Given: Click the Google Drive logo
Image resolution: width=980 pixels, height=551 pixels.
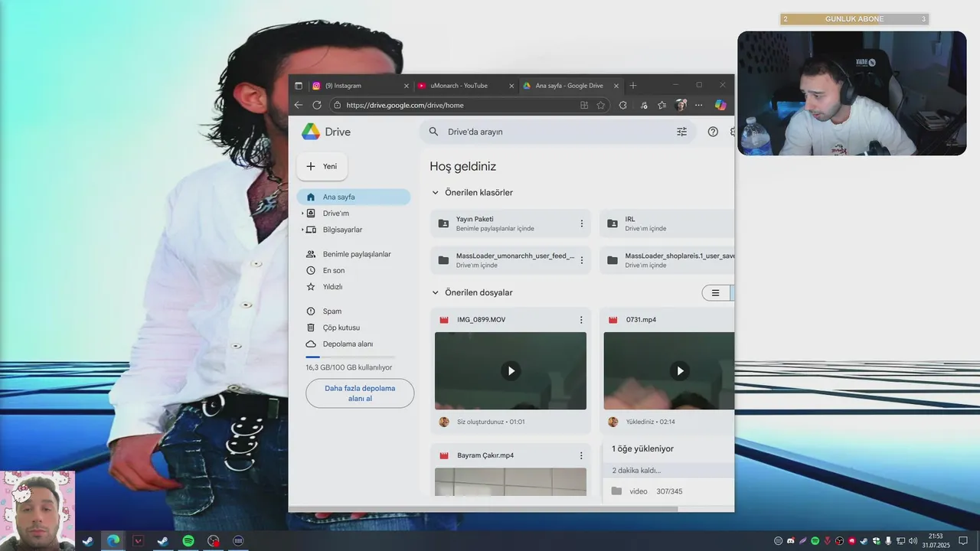Looking at the screenshot, I should pos(311,132).
